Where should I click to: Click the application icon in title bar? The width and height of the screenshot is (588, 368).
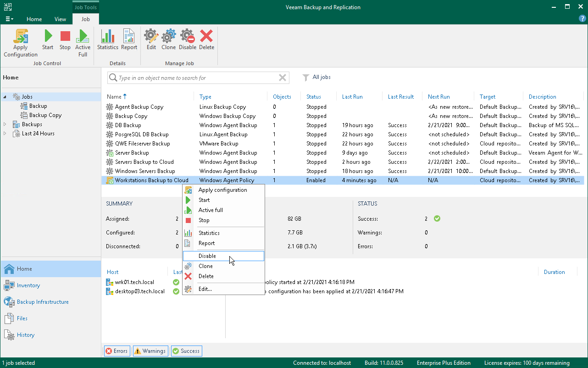point(8,7)
